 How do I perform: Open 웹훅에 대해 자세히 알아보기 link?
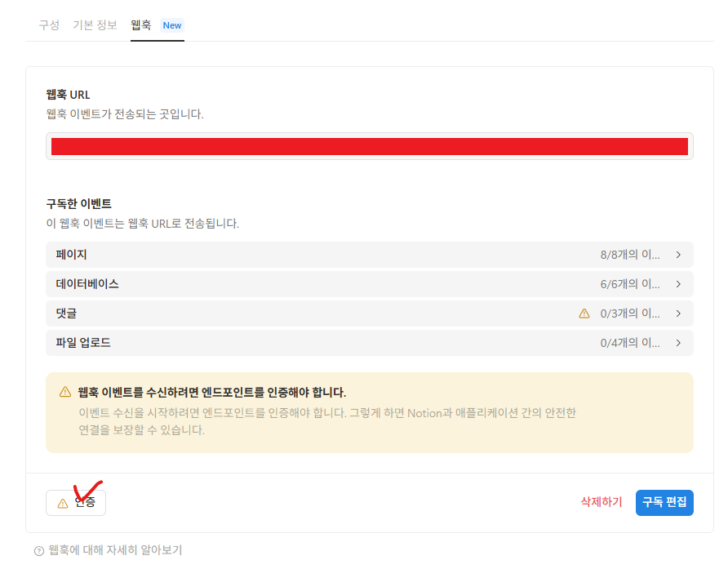pos(115,550)
